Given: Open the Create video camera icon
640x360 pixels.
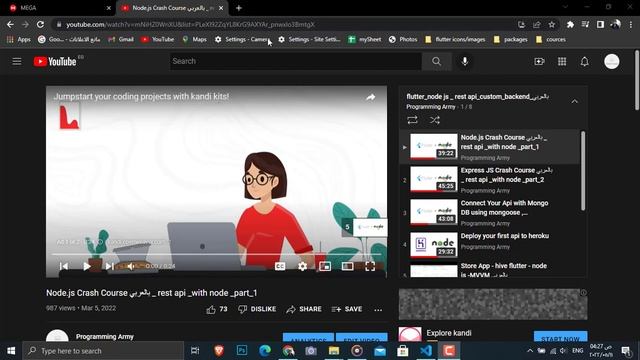Looking at the screenshot, I should point(539,62).
